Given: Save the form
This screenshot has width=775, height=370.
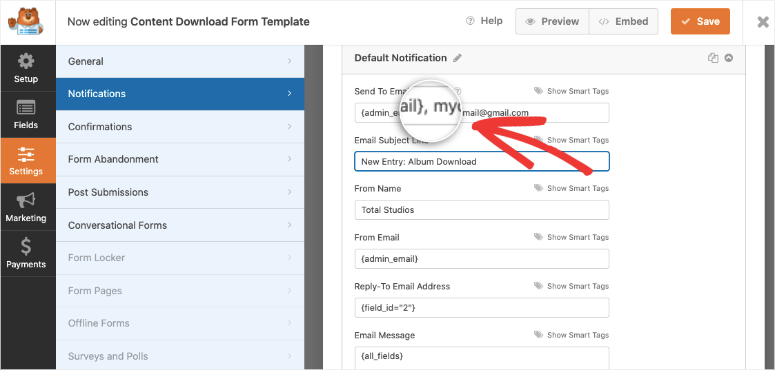Looking at the screenshot, I should pos(700,21).
